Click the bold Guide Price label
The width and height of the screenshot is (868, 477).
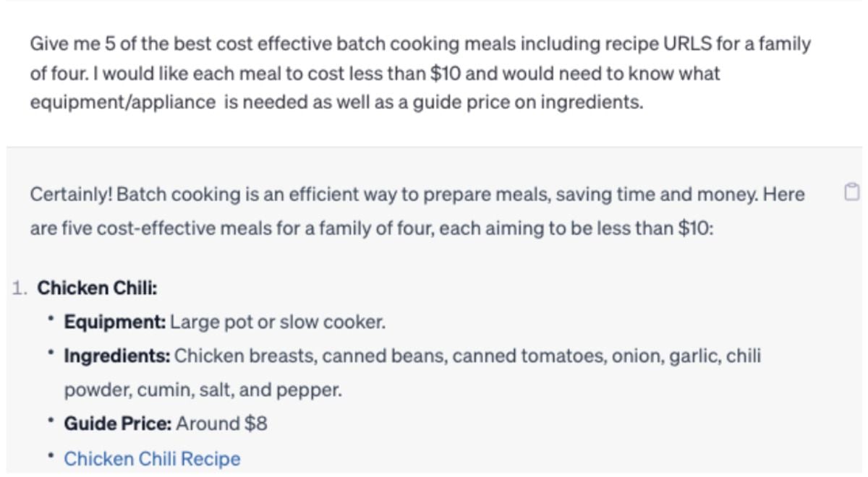(118, 424)
